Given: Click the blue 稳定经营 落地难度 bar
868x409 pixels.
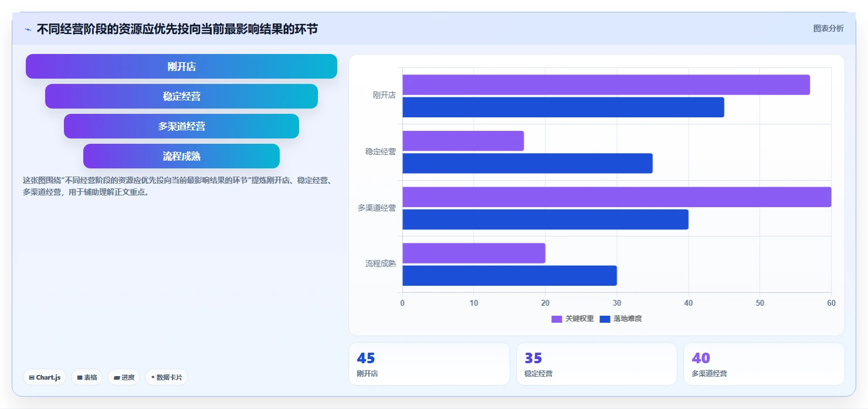Looking at the screenshot, I should [x=527, y=163].
